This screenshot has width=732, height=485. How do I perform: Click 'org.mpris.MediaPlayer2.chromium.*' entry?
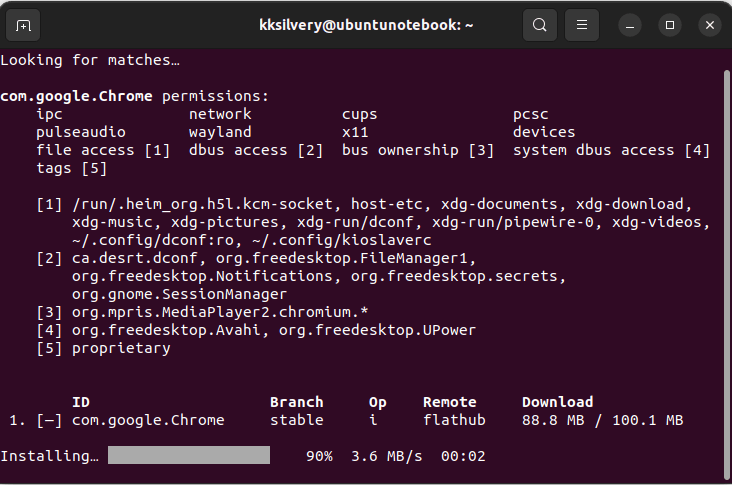(220, 312)
